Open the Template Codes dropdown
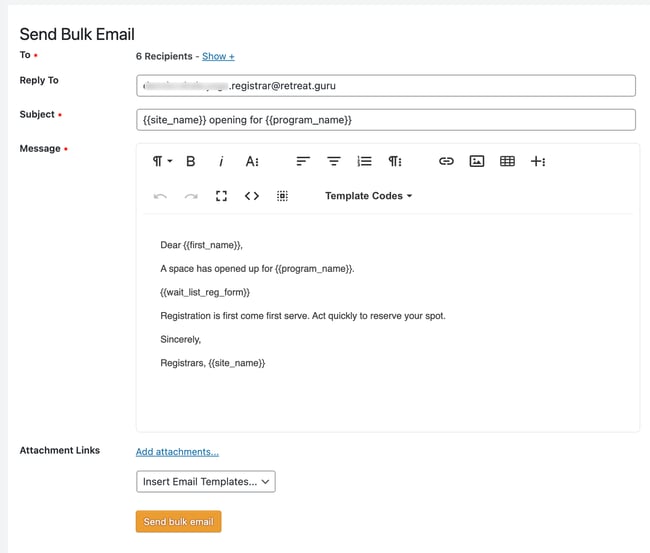This screenshot has width=650, height=553. coord(369,196)
